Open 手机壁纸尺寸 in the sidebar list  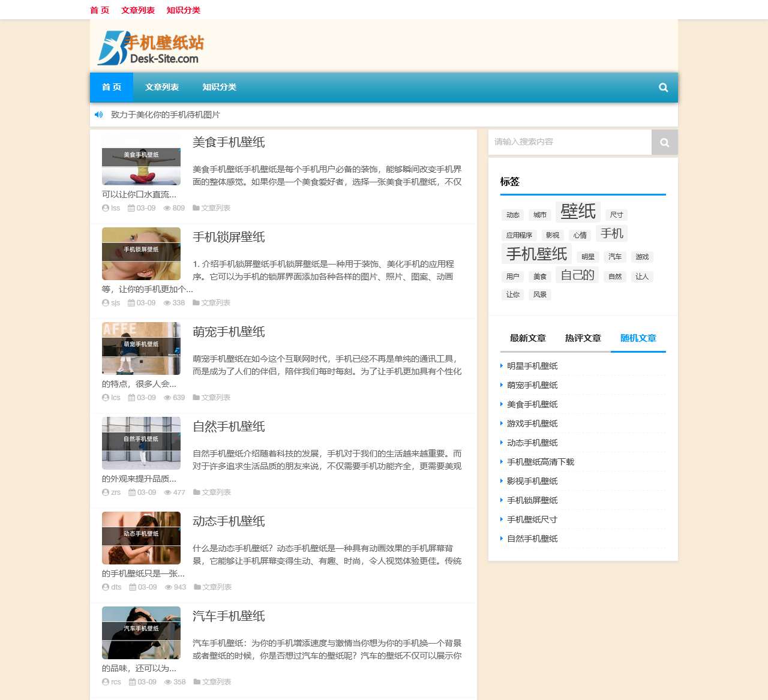tap(532, 519)
